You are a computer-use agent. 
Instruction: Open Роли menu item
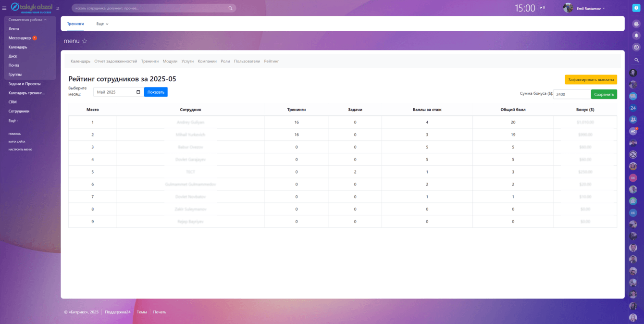[225, 62]
